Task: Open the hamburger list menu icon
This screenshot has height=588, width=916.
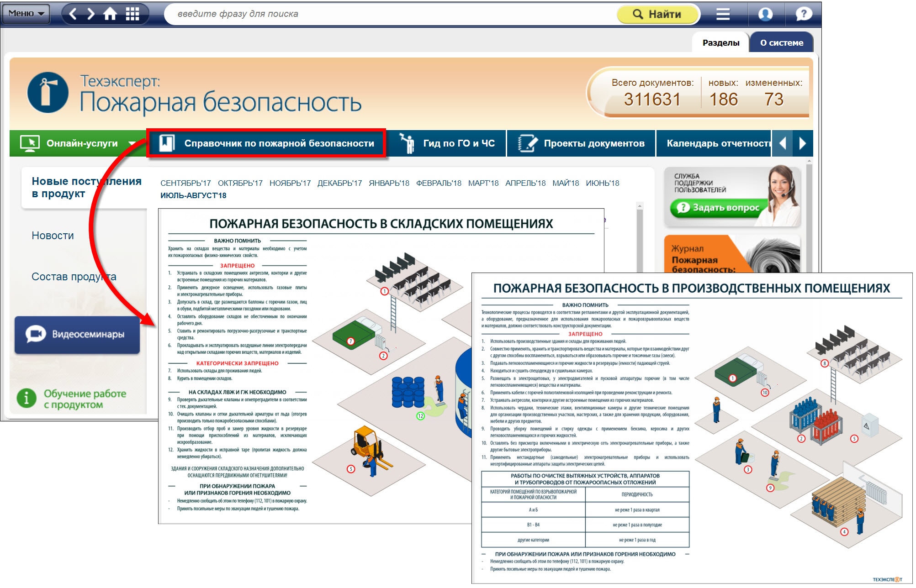Action: tap(723, 14)
